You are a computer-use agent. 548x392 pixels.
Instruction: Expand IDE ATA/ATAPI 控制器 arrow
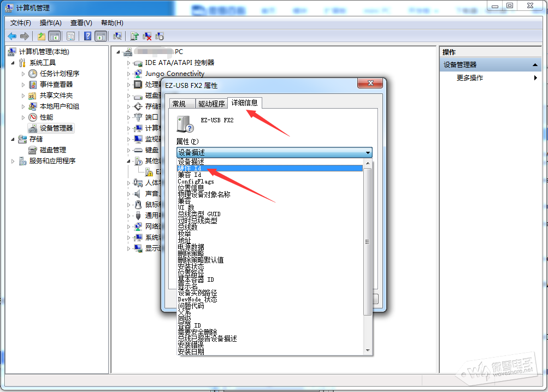[128, 63]
